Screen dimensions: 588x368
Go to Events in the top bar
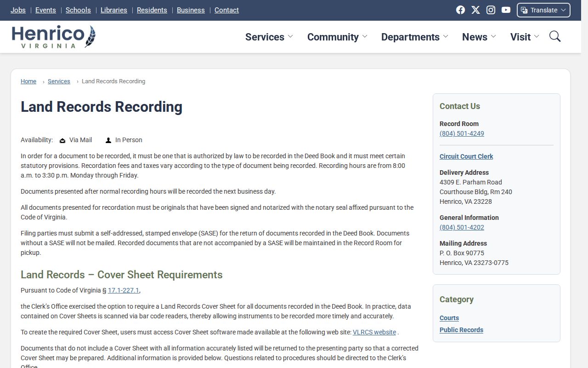[x=45, y=10]
